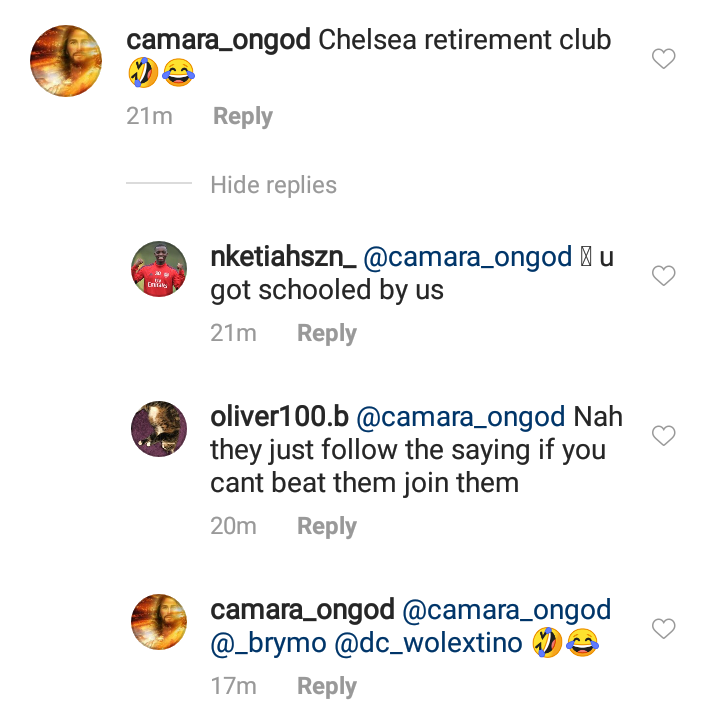This screenshot has width=720, height=720.
Task: Like camara_ongod's Chelsea retirement club comment
Action: point(663,59)
